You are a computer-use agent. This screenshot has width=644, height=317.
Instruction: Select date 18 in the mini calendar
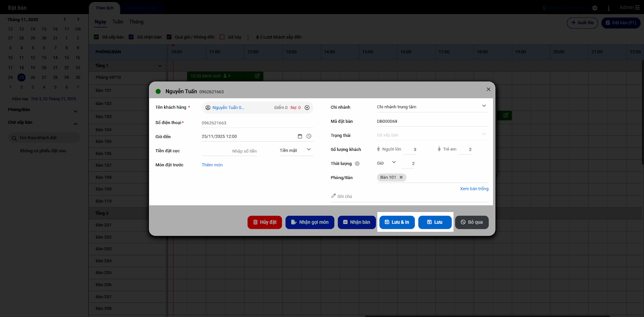[x=22, y=68]
